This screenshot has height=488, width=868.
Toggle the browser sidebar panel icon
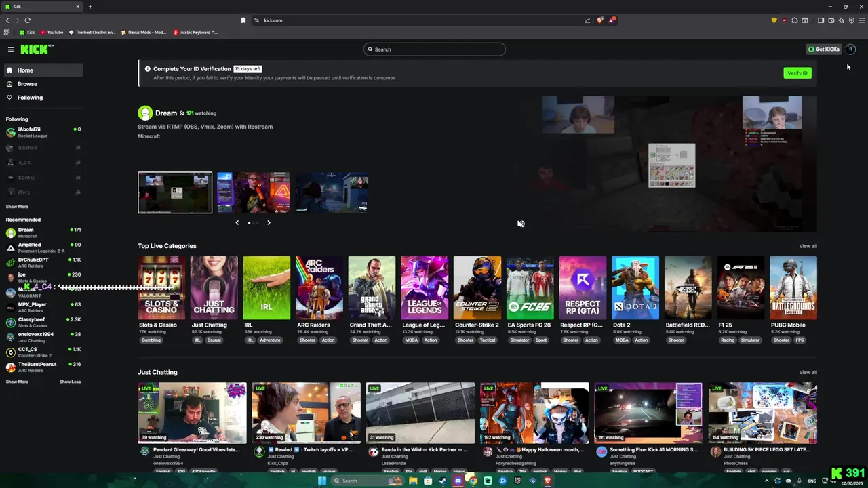pos(821,20)
